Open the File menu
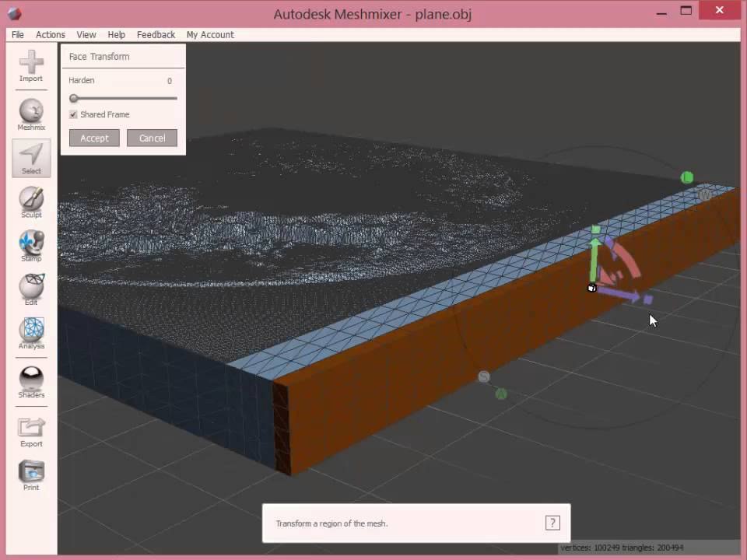 18,35
